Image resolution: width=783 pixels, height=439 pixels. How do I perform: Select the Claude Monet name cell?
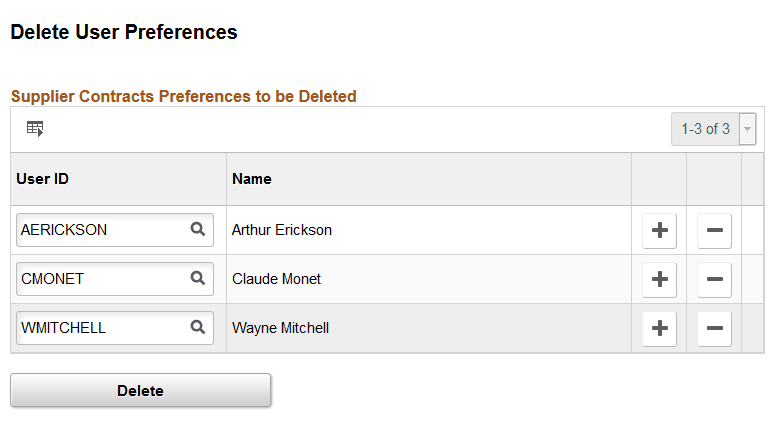(277, 279)
